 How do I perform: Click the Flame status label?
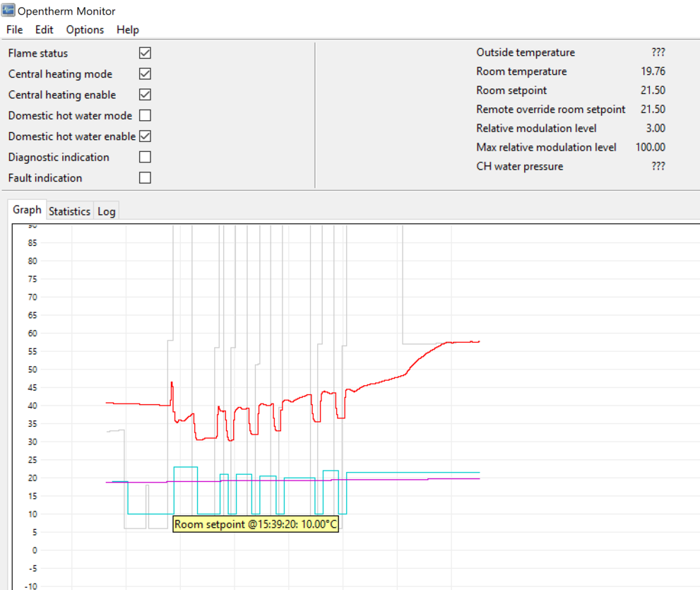tap(38, 53)
